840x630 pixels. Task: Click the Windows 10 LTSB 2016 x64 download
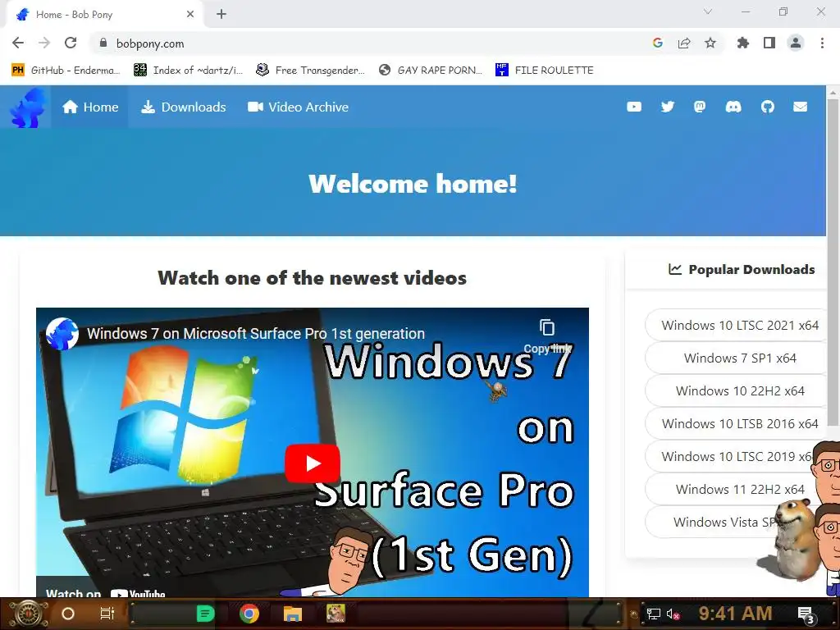click(740, 423)
